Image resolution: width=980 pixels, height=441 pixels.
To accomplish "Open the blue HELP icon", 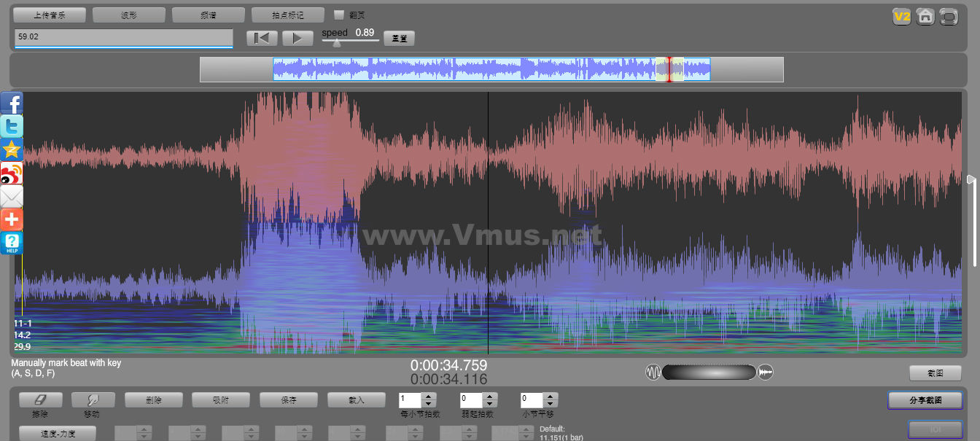I will tap(12, 243).
